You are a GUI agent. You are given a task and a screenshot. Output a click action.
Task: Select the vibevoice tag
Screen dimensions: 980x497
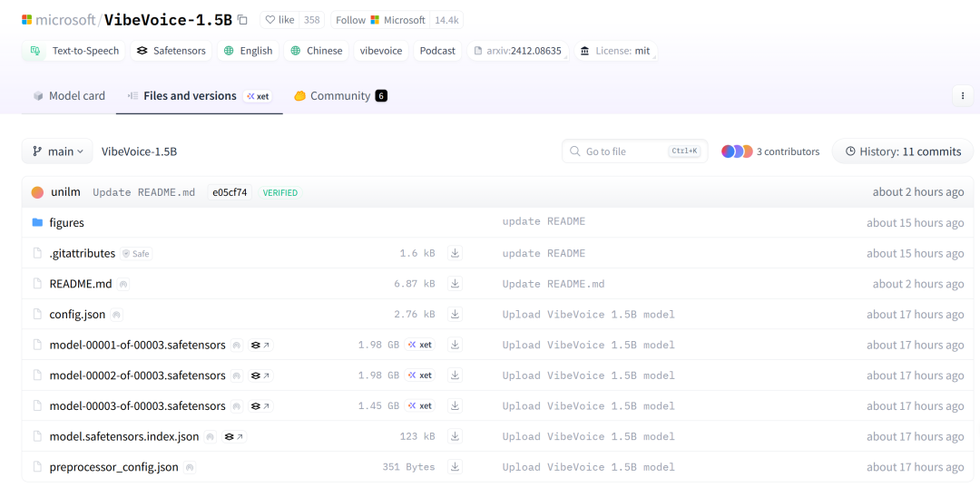[x=380, y=51]
